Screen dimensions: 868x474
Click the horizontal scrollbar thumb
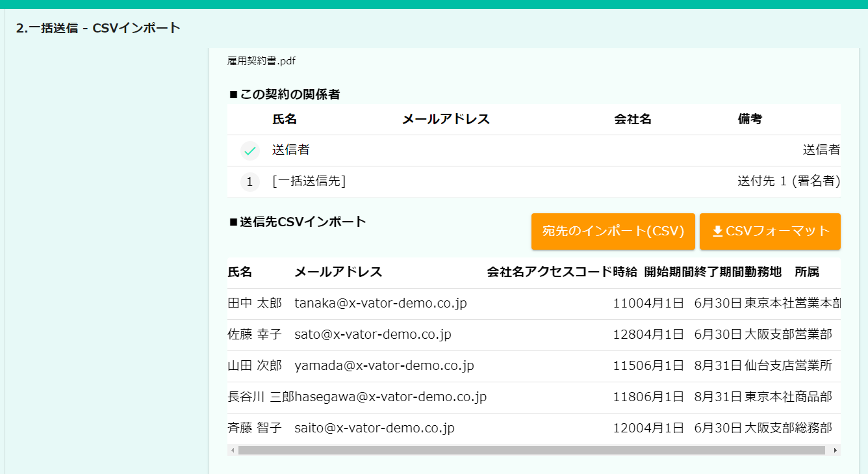point(531,450)
